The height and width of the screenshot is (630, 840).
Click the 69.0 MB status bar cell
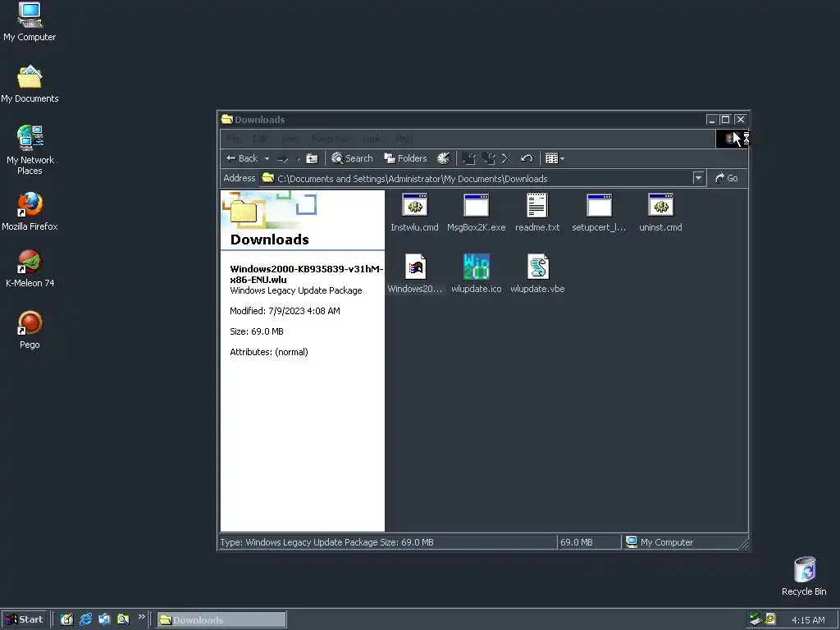[x=588, y=542]
